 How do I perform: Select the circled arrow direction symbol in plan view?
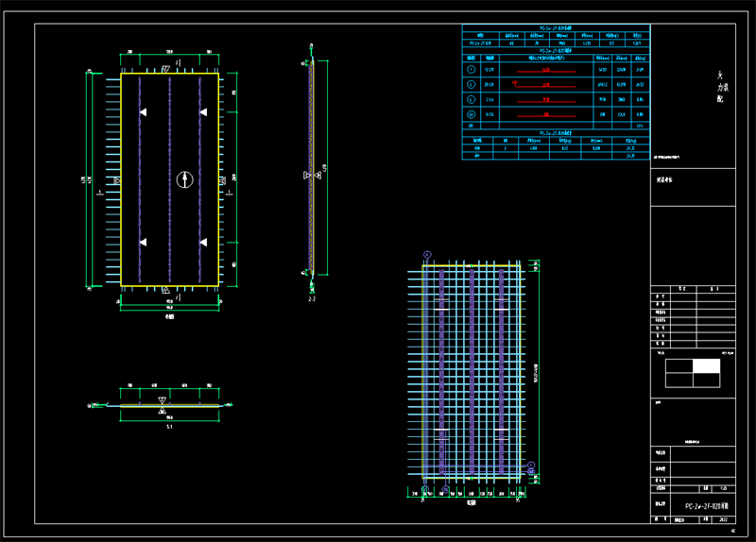(184, 179)
